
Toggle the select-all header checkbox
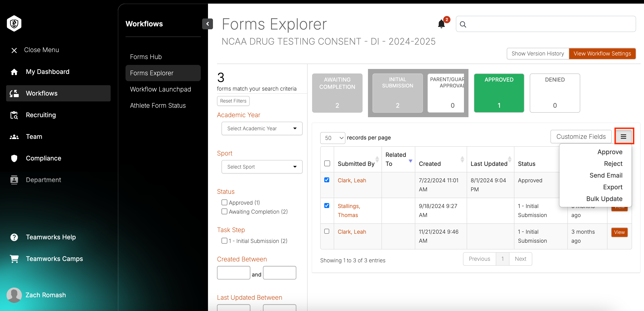pos(327,163)
